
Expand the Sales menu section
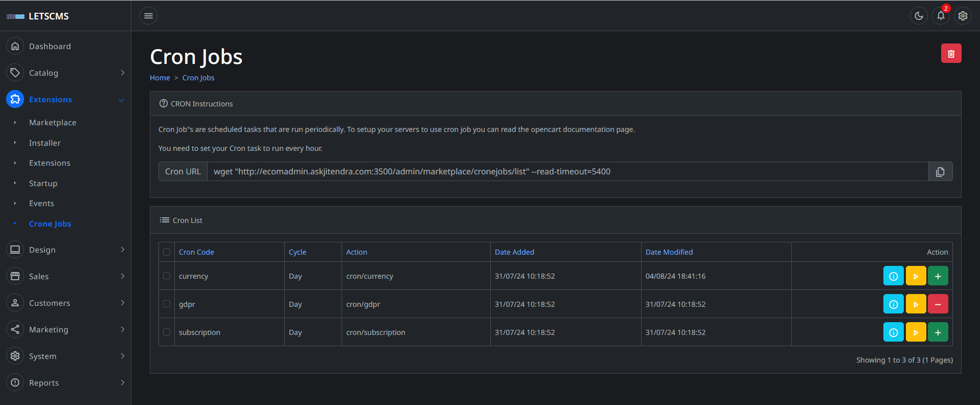point(65,276)
